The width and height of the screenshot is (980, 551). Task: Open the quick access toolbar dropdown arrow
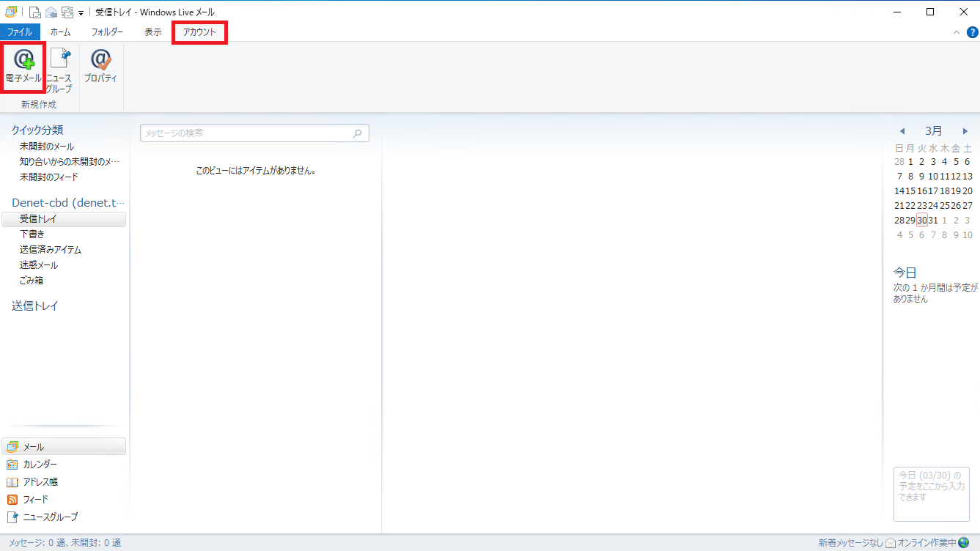click(x=81, y=12)
